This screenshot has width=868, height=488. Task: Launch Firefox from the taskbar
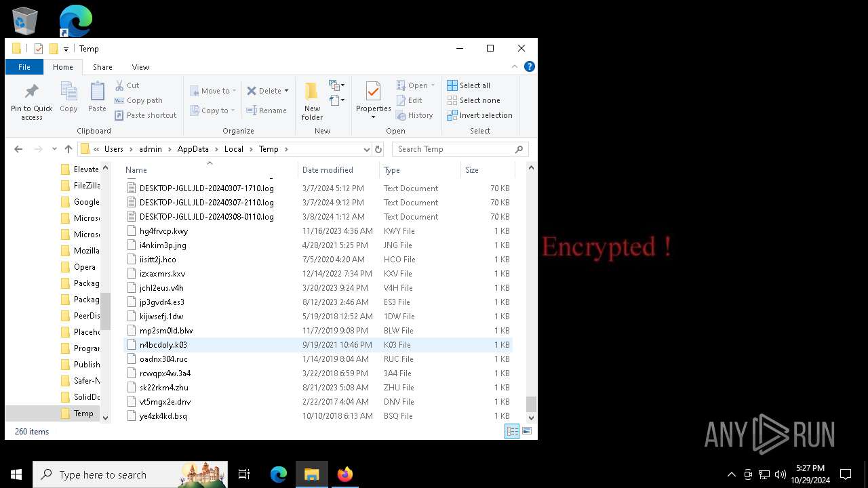(344, 474)
